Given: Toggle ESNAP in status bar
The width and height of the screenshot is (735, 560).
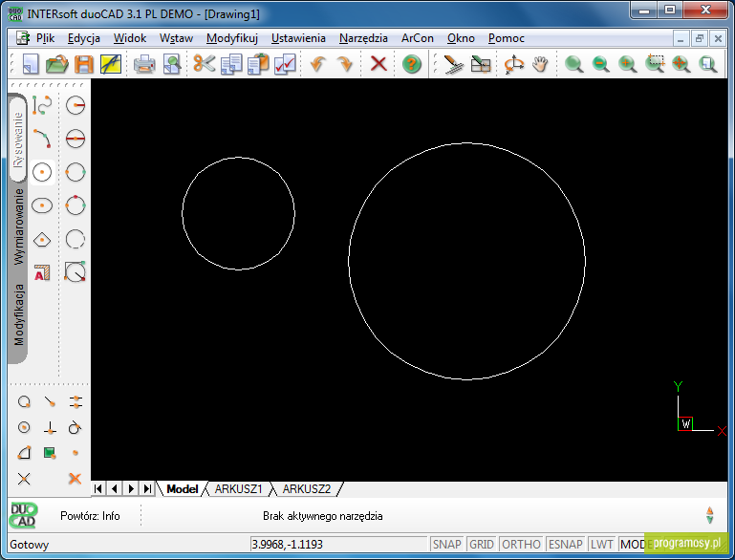Looking at the screenshot, I should [565, 544].
